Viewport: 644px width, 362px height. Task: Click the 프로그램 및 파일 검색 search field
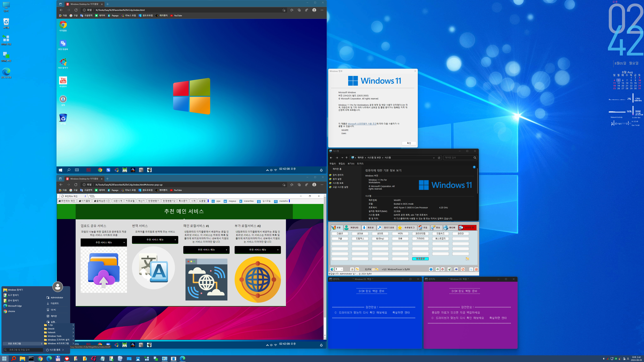point(23,350)
